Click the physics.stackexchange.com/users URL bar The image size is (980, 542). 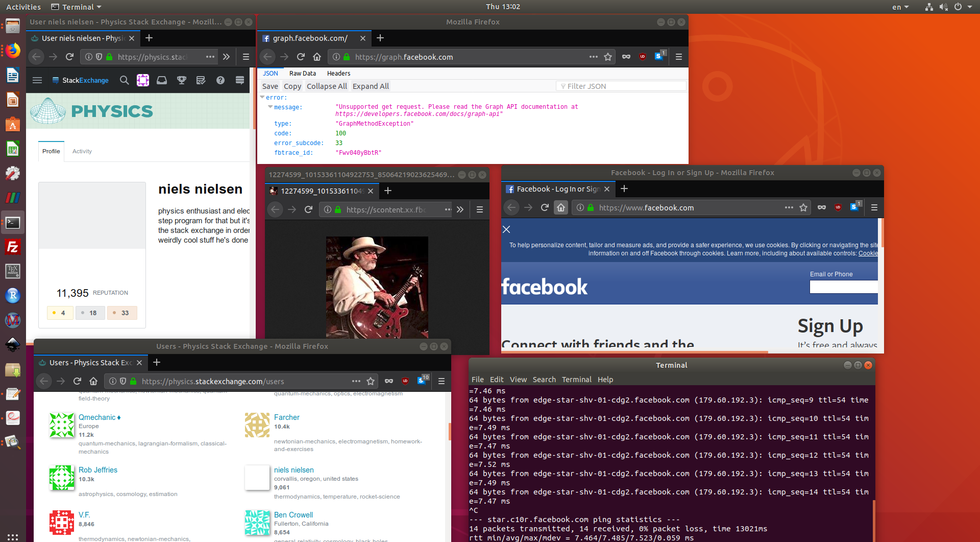(240, 381)
